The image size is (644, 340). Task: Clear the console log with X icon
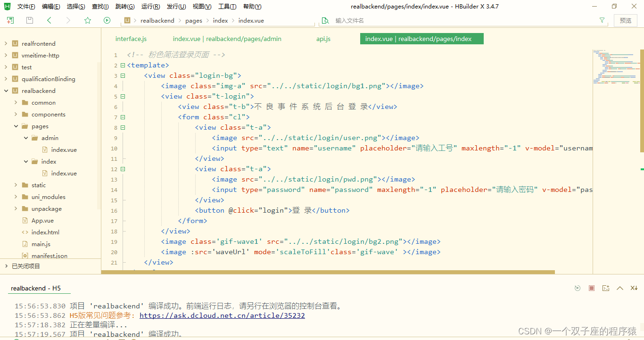[635, 288]
